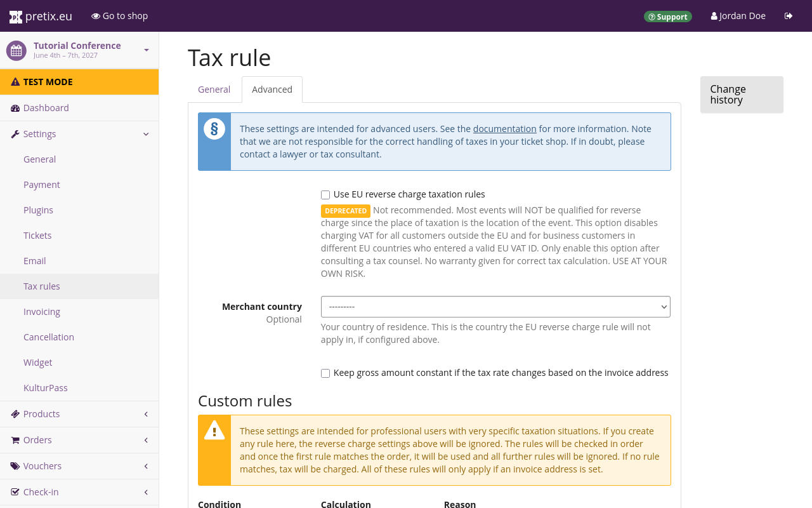Click the calendar icon for Tutorial Conference
812x508 pixels.
[16, 51]
